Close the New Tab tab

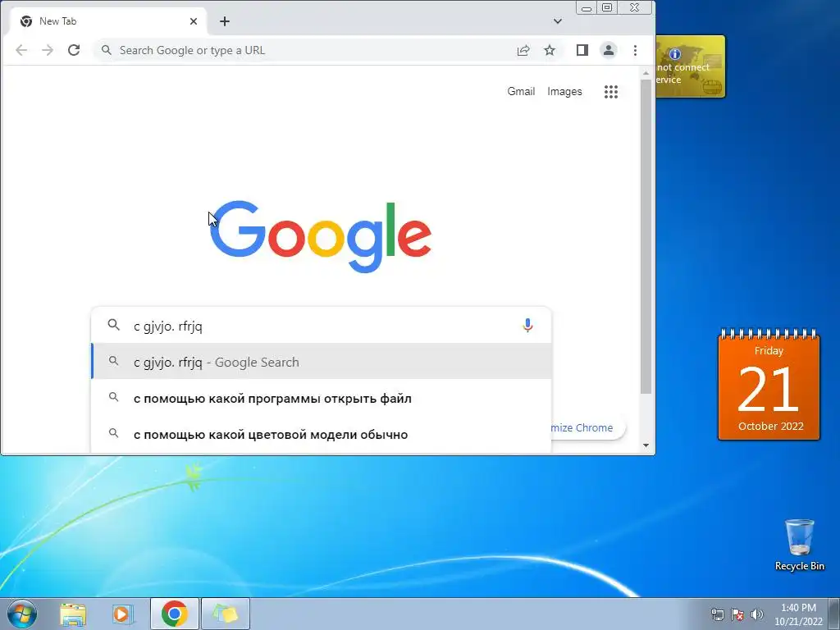[x=194, y=21]
